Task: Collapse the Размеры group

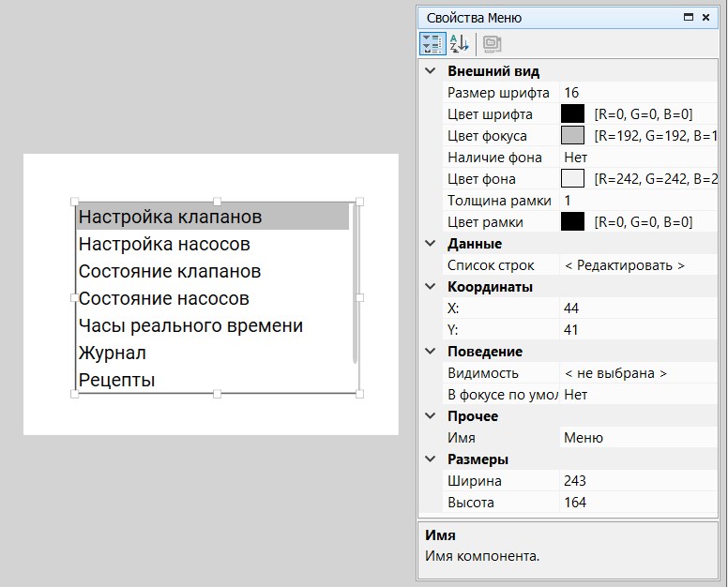Action: tap(430, 459)
